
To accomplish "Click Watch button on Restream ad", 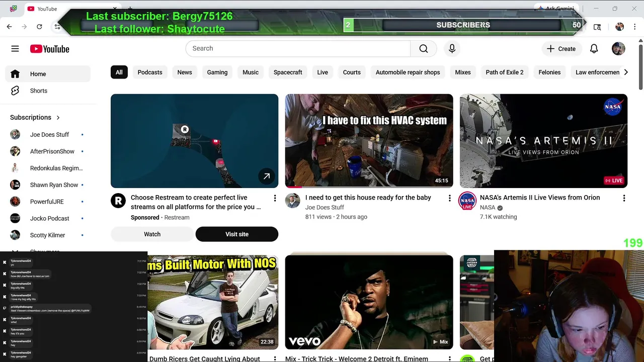I will 152,234.
